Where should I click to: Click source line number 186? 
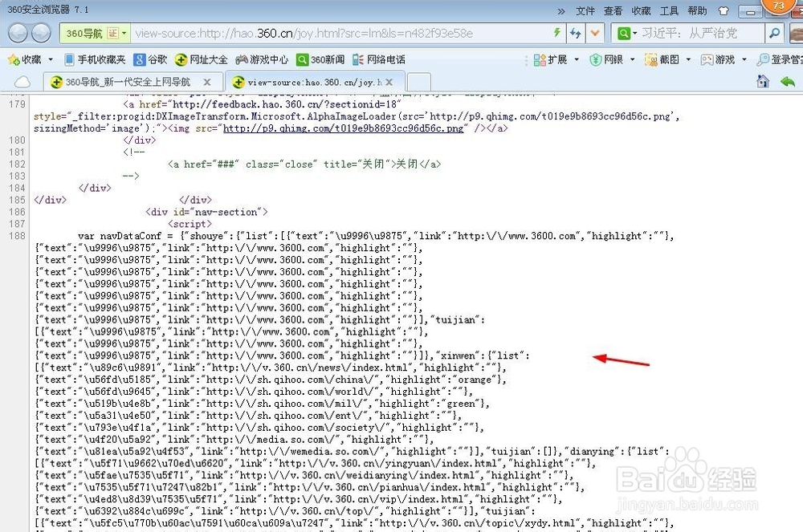(17, 212)
